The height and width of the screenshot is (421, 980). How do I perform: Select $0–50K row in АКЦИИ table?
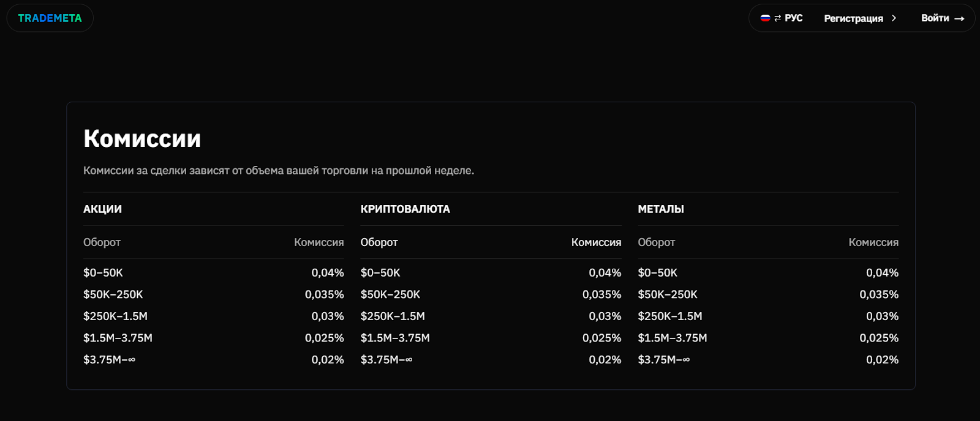tap(214, 273)
